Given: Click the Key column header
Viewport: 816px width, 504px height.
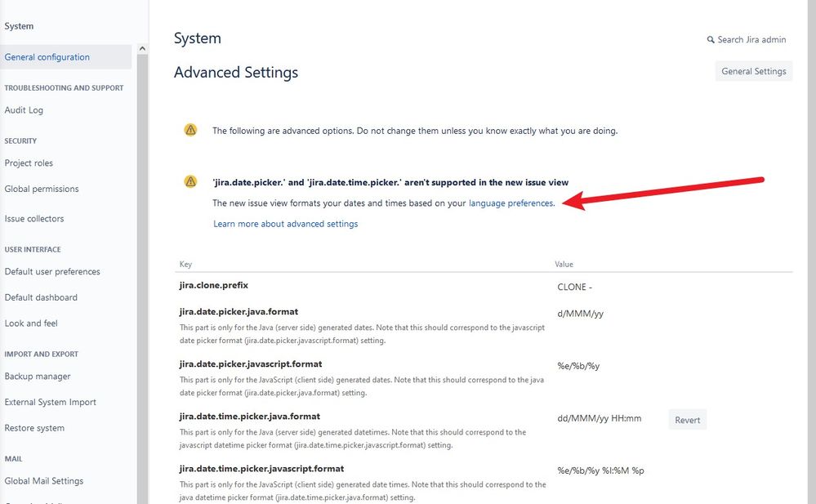Looking at the screenshot, I should 185,264.
